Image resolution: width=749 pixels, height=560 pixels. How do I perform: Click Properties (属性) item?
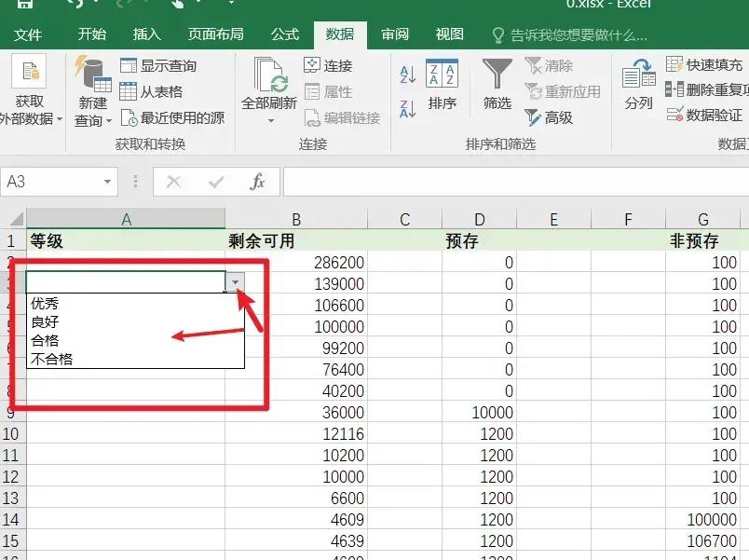[328, 91]
